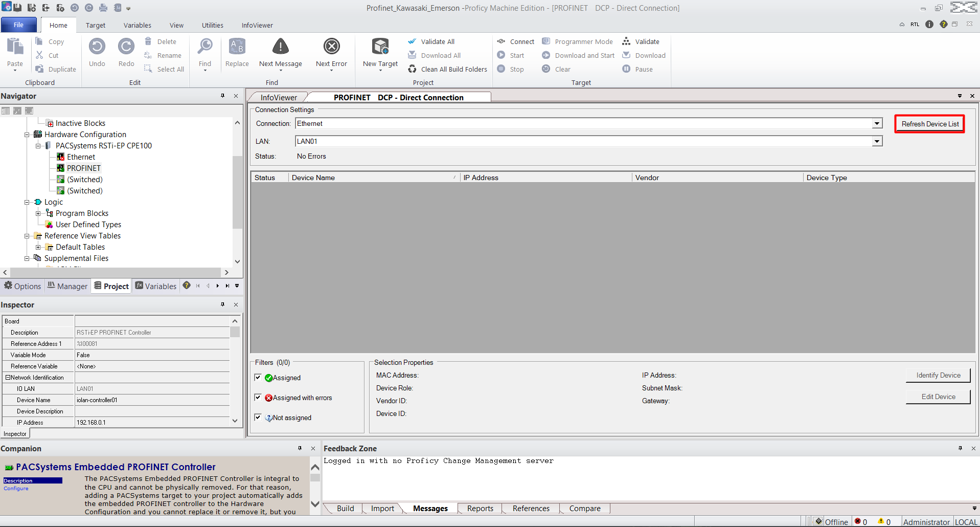The width and height of the screenshot is (980, 527).
Task: Open the Utilities ribbon tab
Action: 213,25
